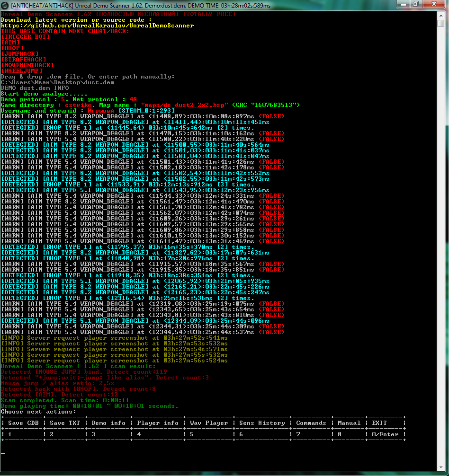Click the "Demo playing time" line

90,406
